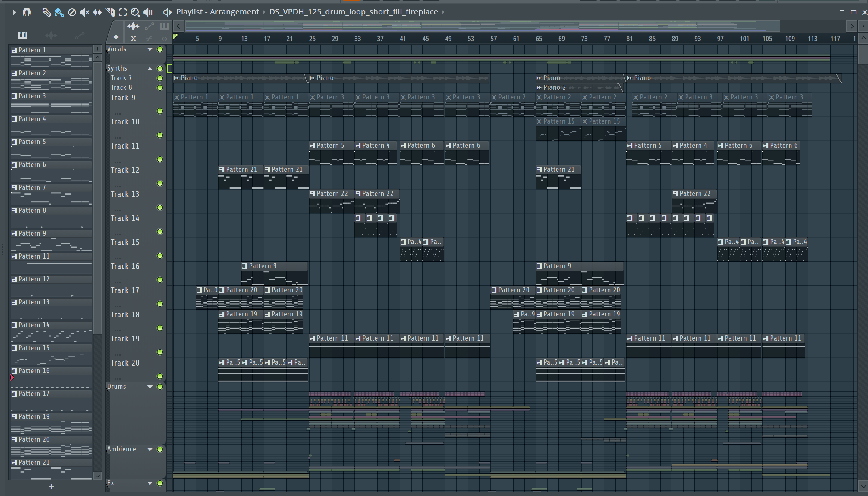868x496 pixels.
Task: Select first Pattern 15 clip on Track 10
Action: [558, 129]
